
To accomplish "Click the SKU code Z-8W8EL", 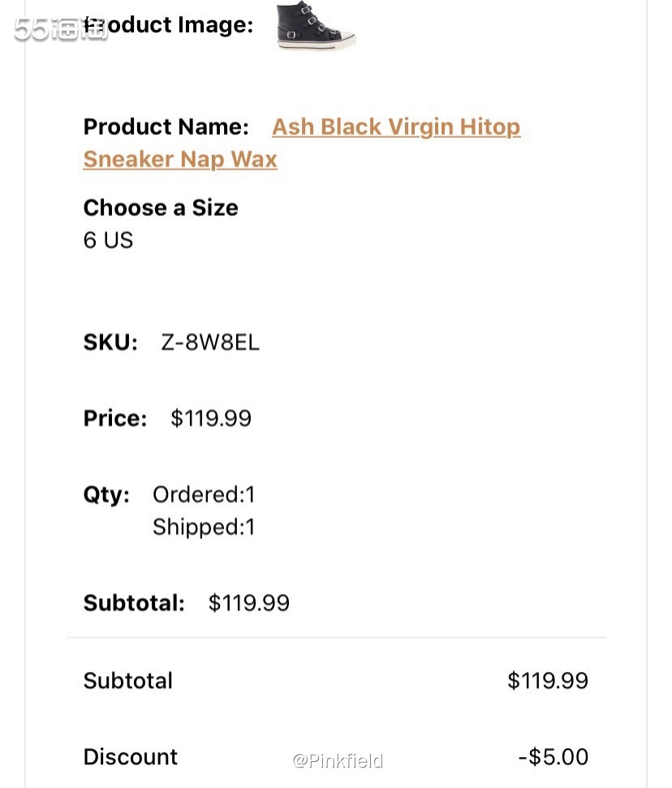I will (210, 342).
